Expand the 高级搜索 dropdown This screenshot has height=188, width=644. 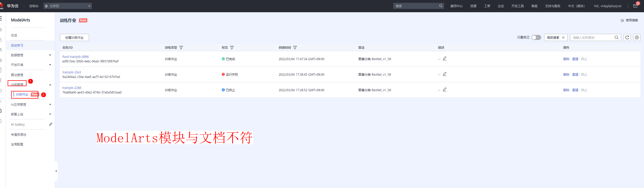(556, 37)
